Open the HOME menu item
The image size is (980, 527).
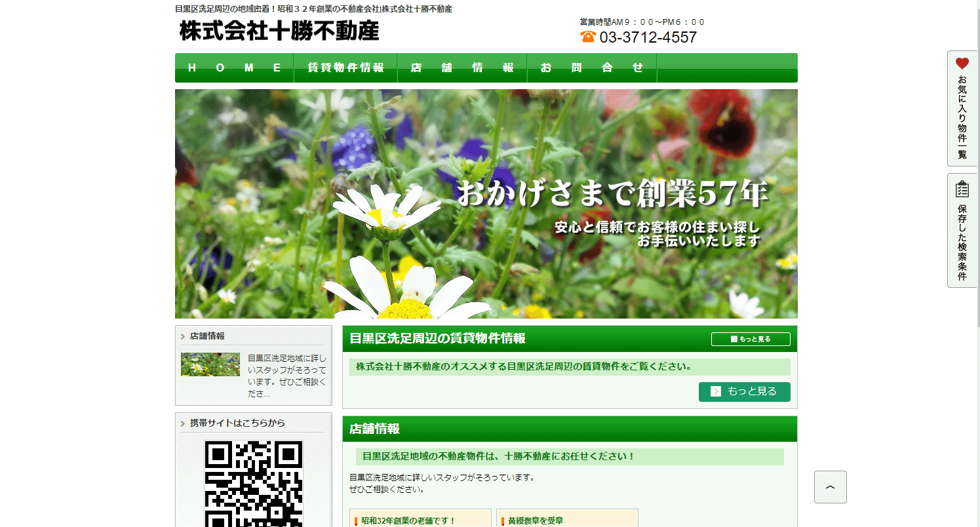tap(234, 68)
